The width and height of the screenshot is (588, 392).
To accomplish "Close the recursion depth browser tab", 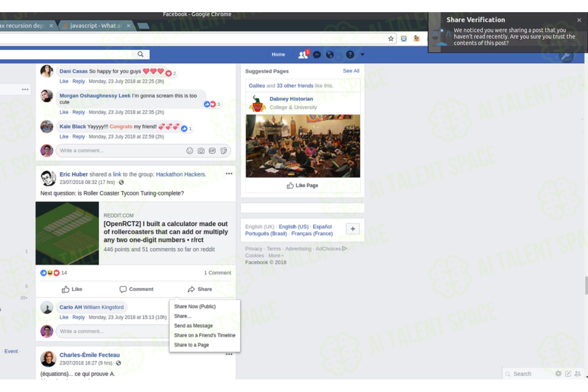I will 51,26.
